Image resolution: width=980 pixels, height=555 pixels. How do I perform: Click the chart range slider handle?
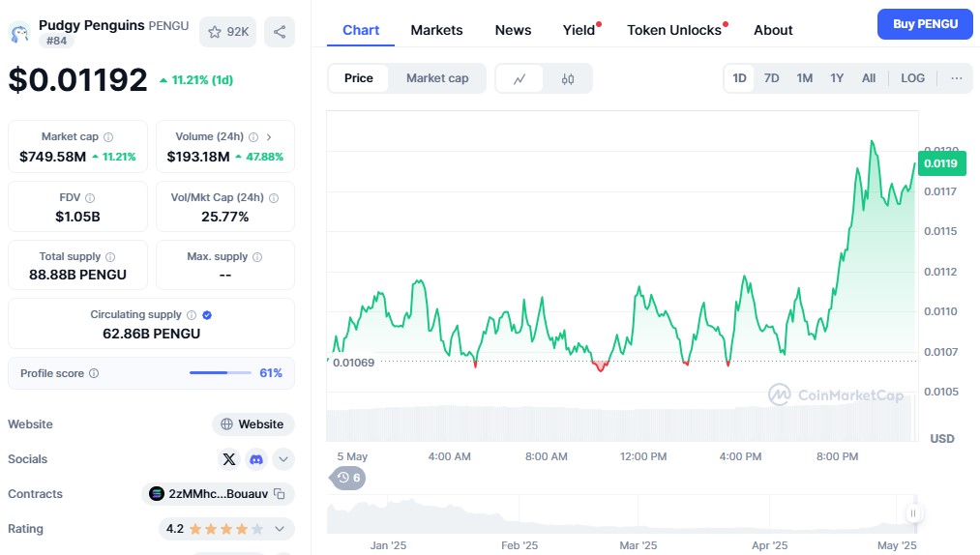click(x=912, y=513)
